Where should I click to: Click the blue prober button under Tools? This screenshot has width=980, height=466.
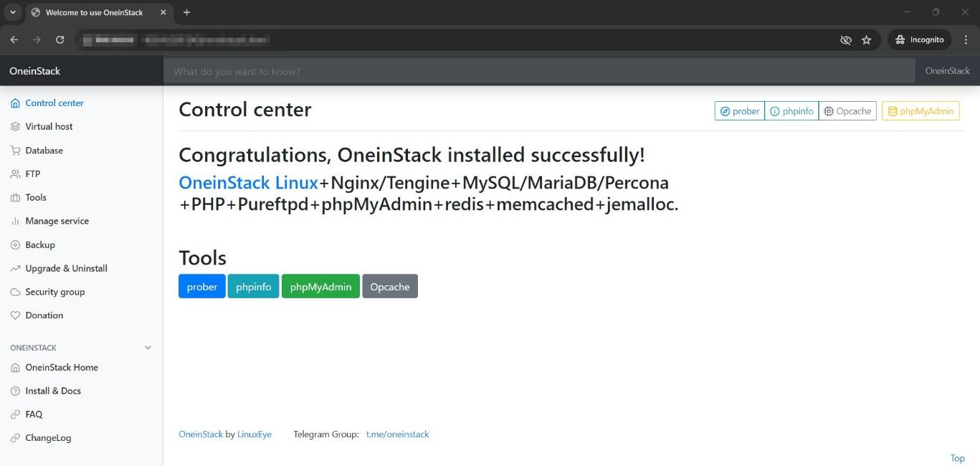[x=201, y=287]
